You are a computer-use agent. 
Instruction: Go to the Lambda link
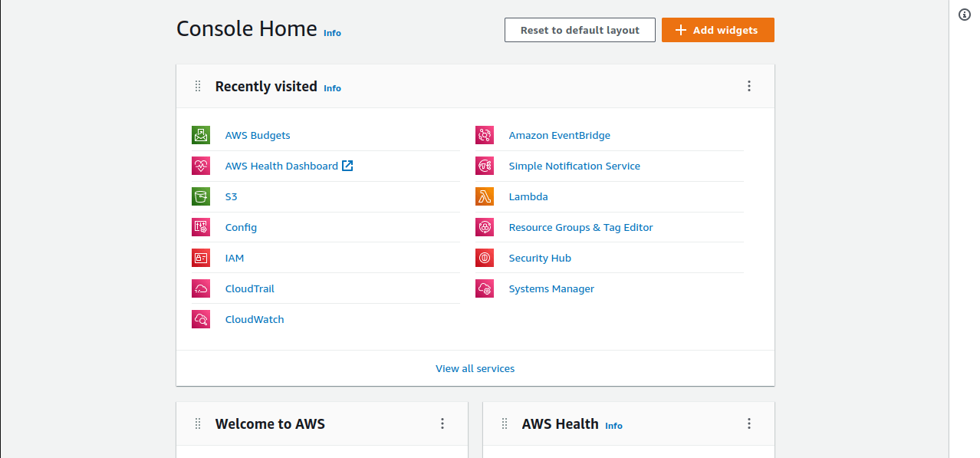528,196
